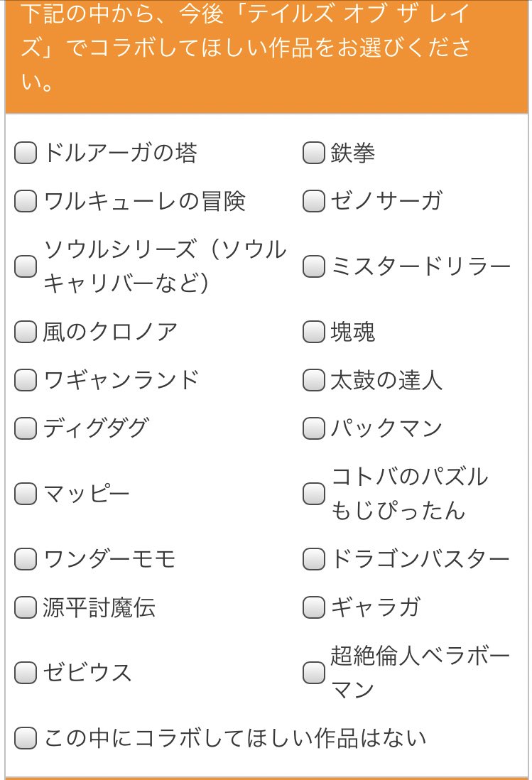
Task: Enable the ゼノサーガ checkbox
Action: click(313, 201)
